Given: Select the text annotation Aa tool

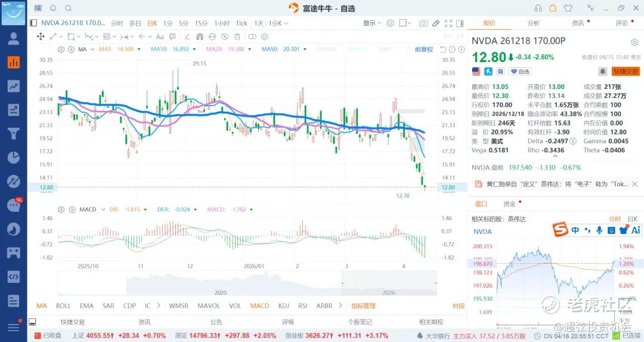Looking at the screenshot, I should (x=160, y=36).
